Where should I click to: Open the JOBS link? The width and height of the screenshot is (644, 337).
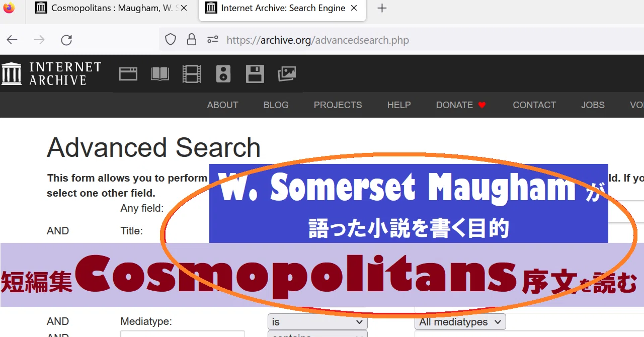point(593,105)
